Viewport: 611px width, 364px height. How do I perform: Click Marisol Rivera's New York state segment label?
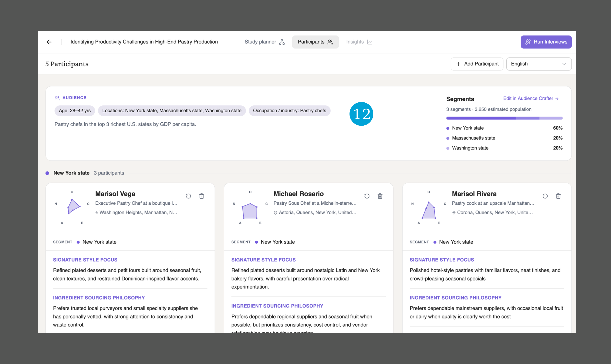(x=456, y=242)
